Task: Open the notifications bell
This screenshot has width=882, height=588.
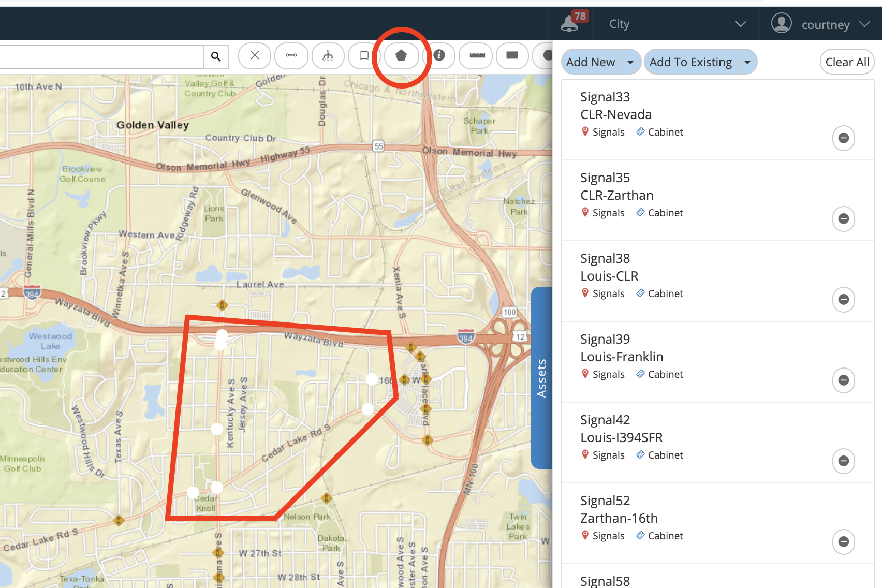Action: (569, 23)
